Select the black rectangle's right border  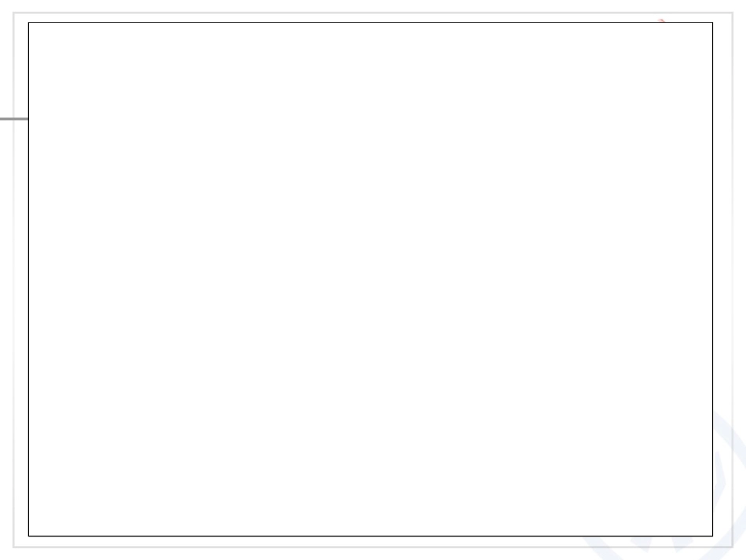[x=713, y=279]
